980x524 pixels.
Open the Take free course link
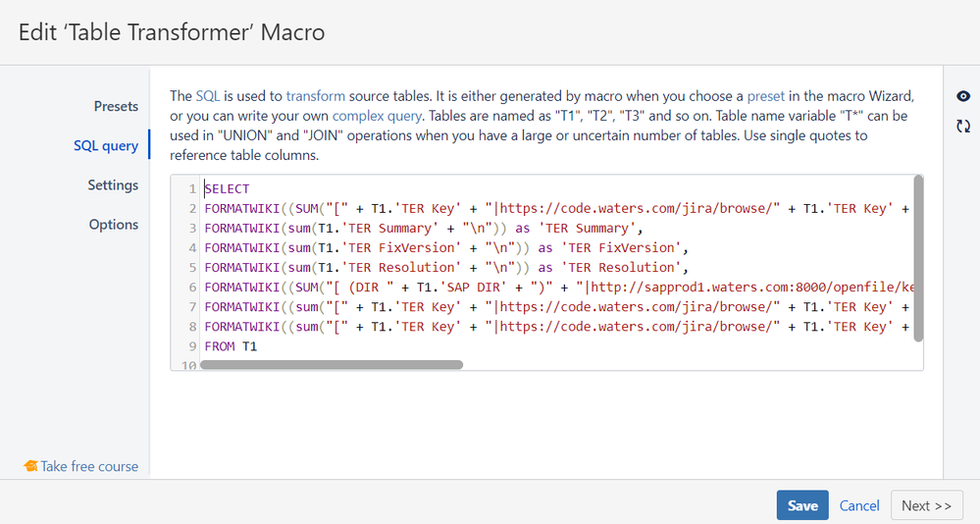click(x=89, y=466)
